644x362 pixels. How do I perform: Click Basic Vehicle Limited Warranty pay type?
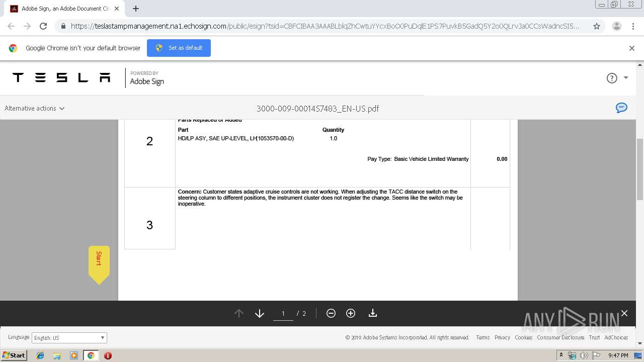point(431,159)
